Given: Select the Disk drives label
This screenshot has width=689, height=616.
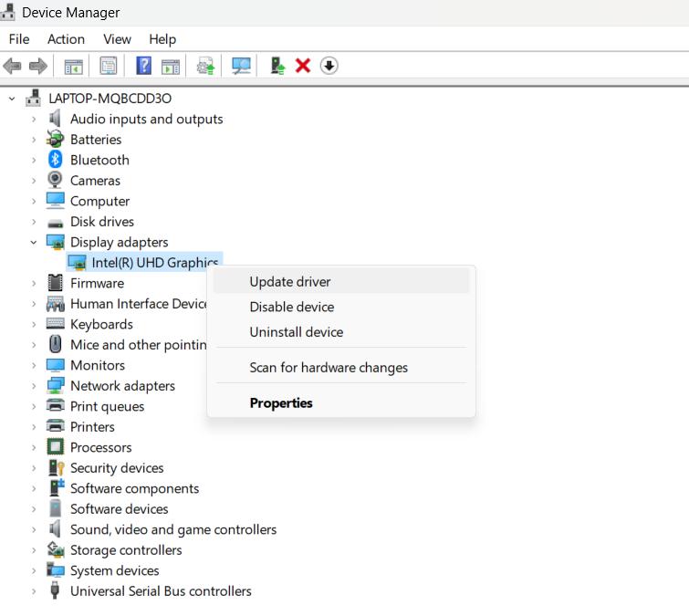Looking at the screenshot, I should (x=102, y=222).
